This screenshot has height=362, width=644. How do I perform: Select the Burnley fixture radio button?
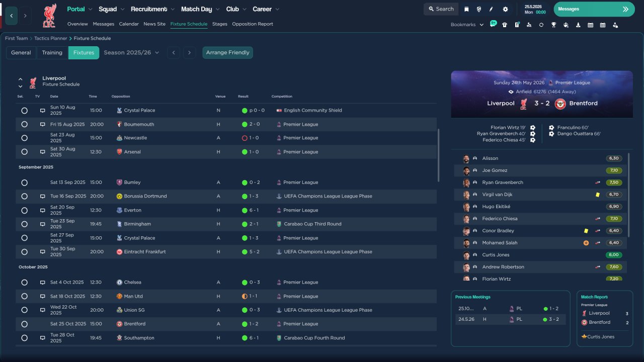pyautogui.click(x=24, y=183)
